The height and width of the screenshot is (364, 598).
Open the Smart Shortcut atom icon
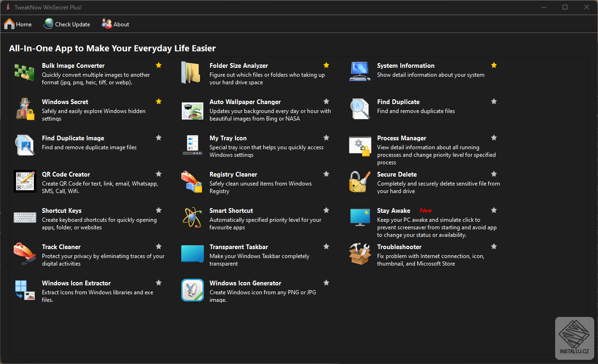tap(192, 218)
